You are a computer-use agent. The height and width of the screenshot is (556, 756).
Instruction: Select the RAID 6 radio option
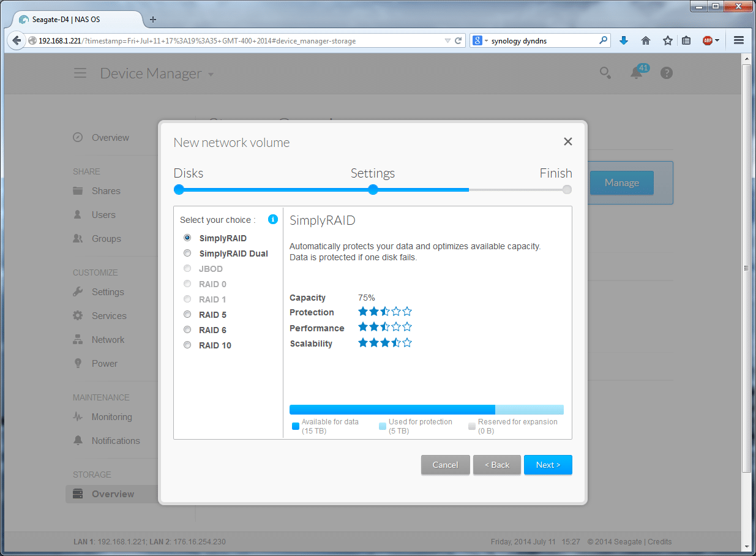pos(187,330)
